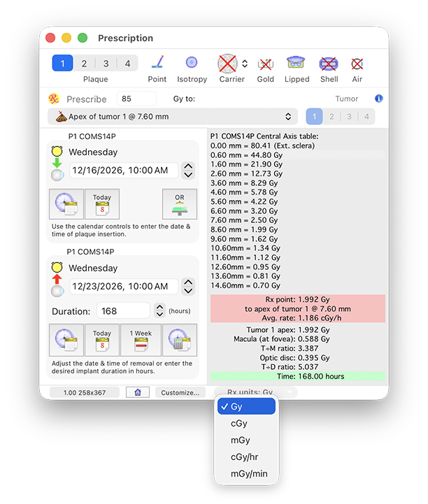Zoom the Prescription window with green button

(83, 38)
